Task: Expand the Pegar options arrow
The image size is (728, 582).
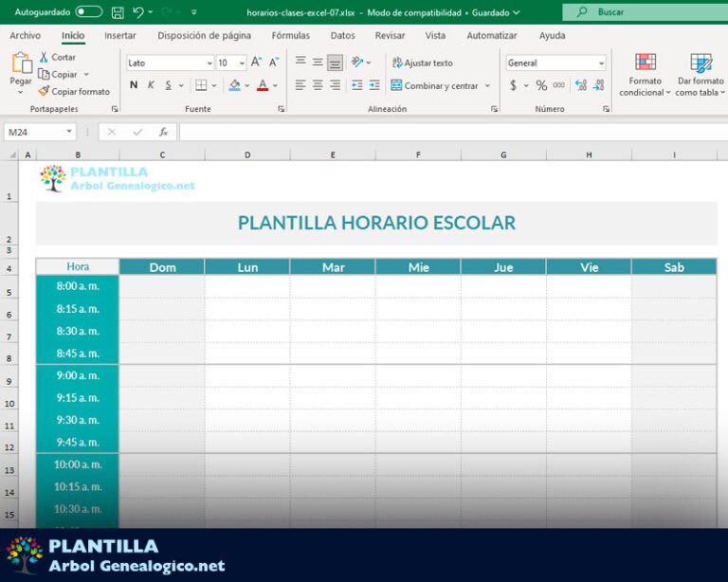Action: pos(21,92)
